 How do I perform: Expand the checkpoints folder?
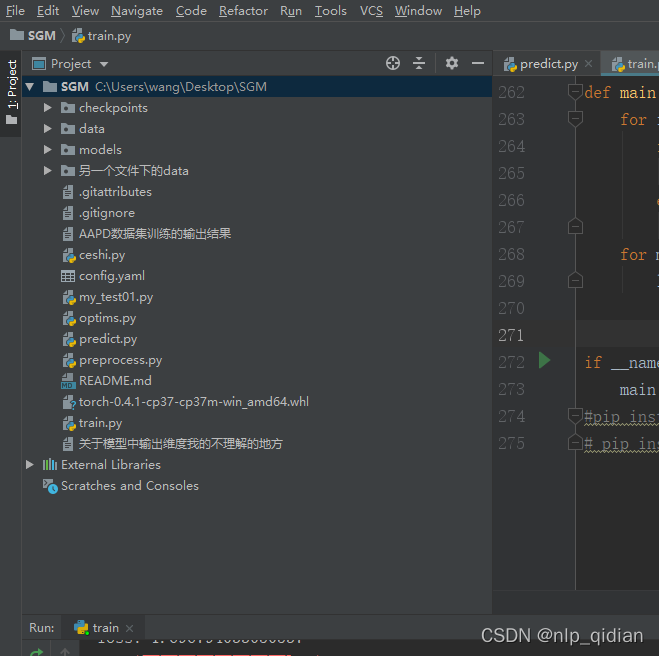[x=48, y=108]
